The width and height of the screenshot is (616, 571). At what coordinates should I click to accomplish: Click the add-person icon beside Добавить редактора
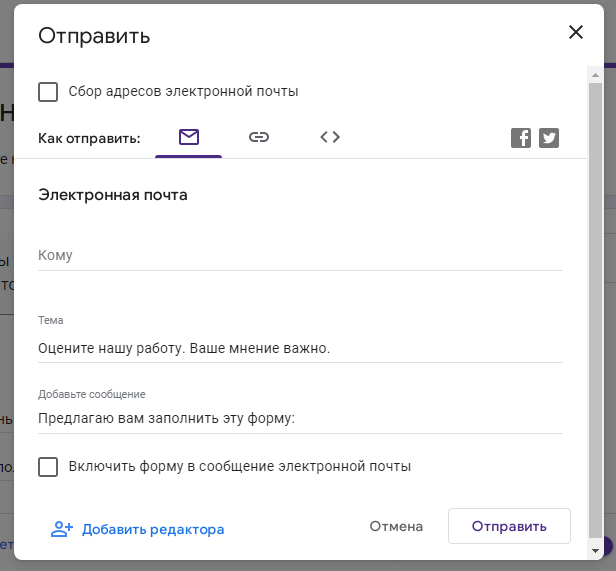pos(62,529)
